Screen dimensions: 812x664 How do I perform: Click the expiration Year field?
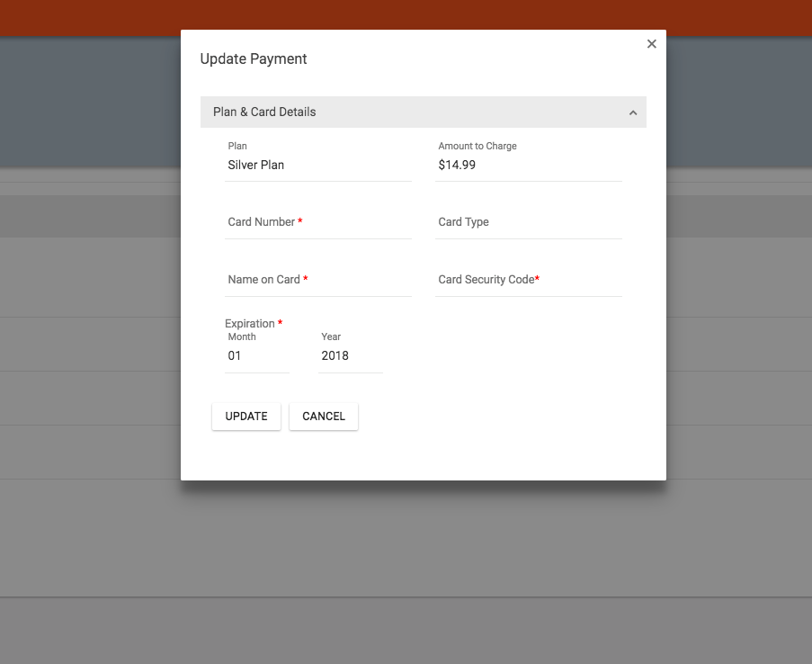point(351,355)
